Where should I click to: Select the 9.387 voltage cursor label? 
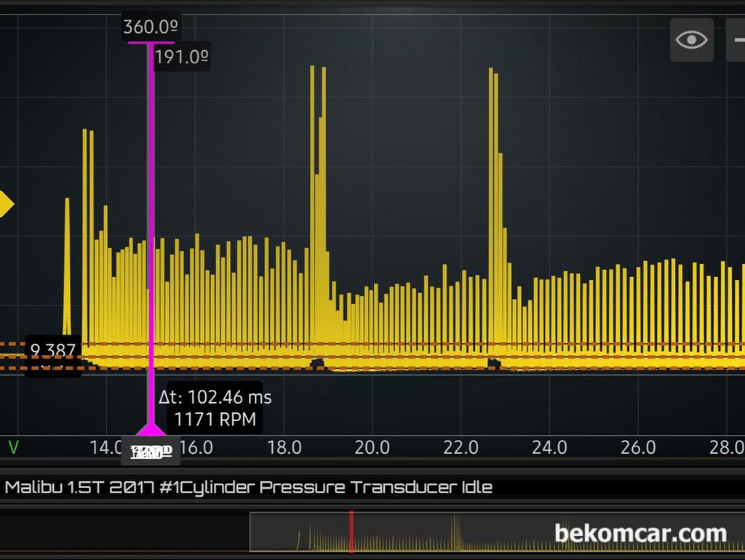[x=52, y=351]
